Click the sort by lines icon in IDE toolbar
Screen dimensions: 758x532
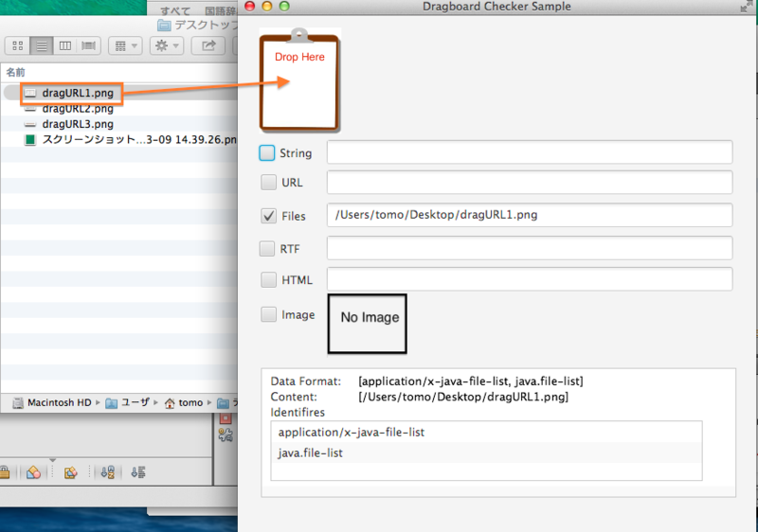[x=138, y=472]
